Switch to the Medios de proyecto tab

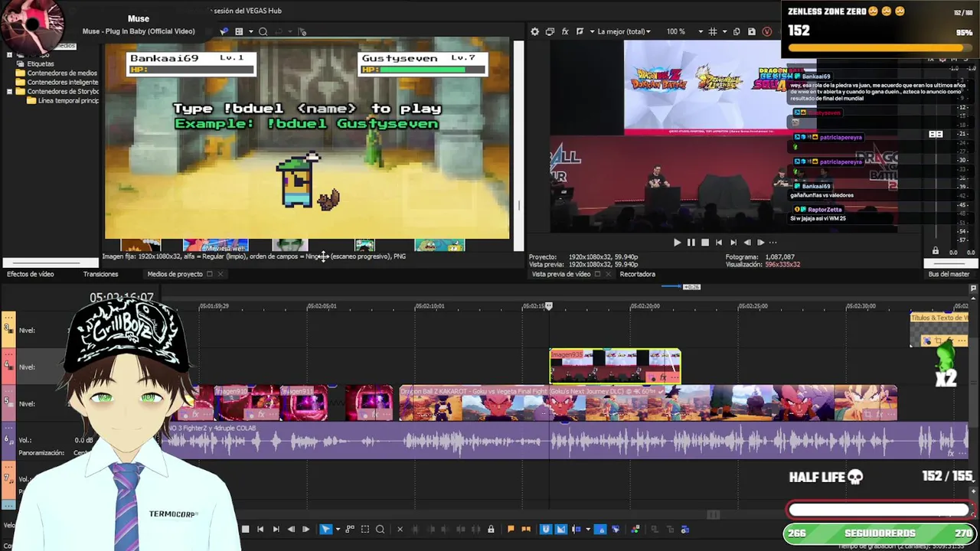(175, 274)
